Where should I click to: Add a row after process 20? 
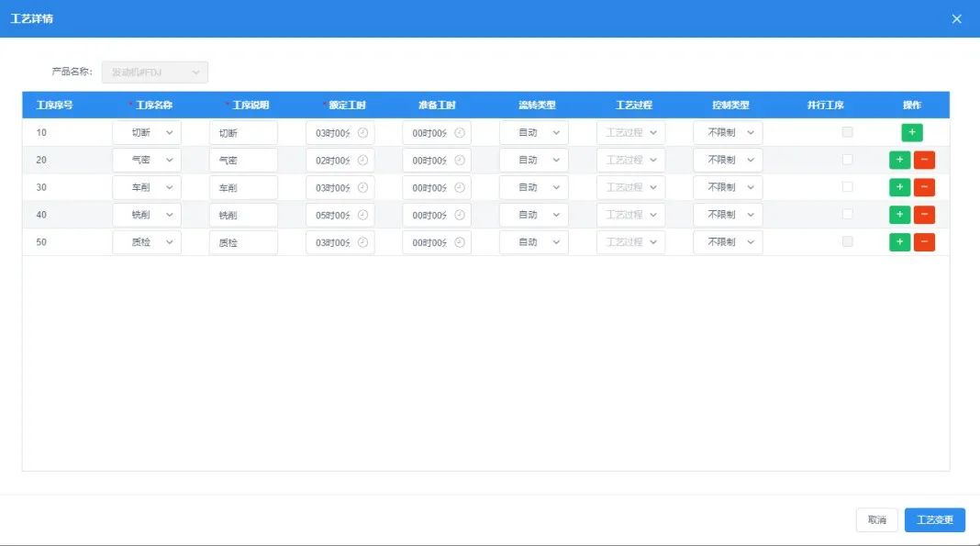click(x=899, y=160)
